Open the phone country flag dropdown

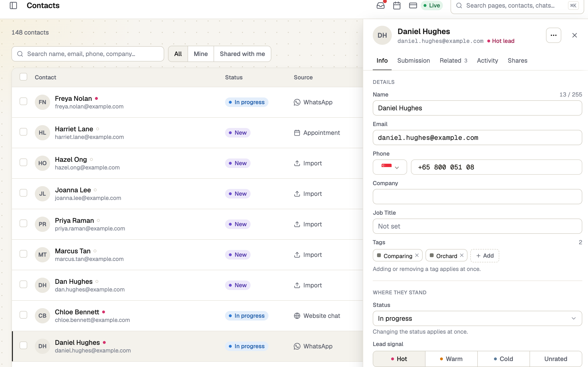(x=390, y=167)
